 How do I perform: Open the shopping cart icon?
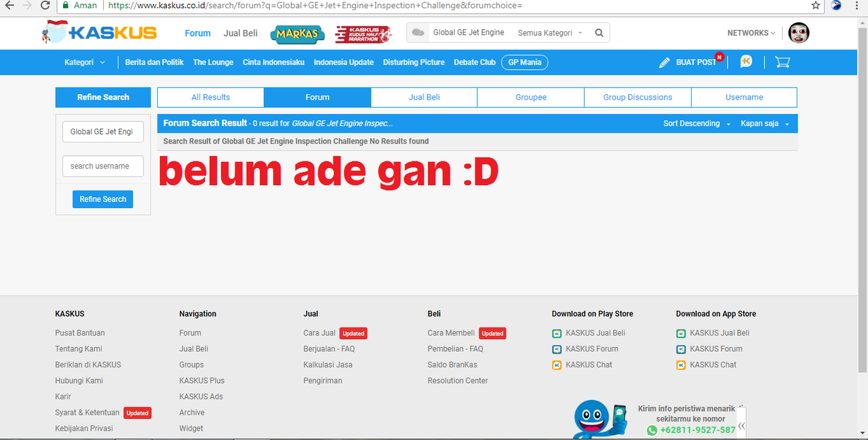click(783, 62)
